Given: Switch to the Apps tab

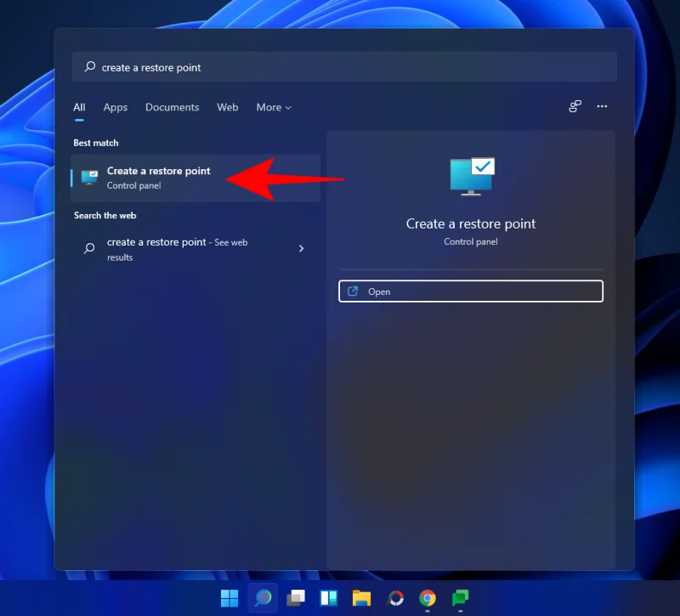Looking at the screenshot, I should 115,107.
